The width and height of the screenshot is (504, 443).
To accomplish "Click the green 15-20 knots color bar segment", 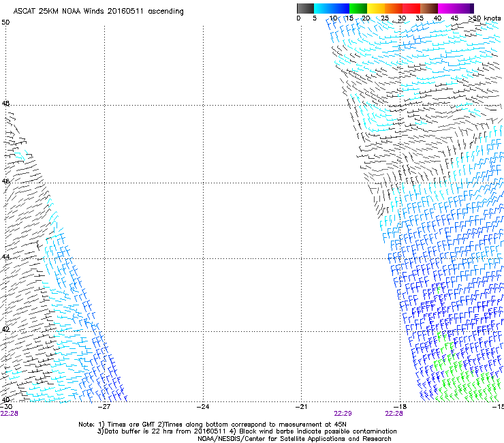I will click(x=358, y=8).
